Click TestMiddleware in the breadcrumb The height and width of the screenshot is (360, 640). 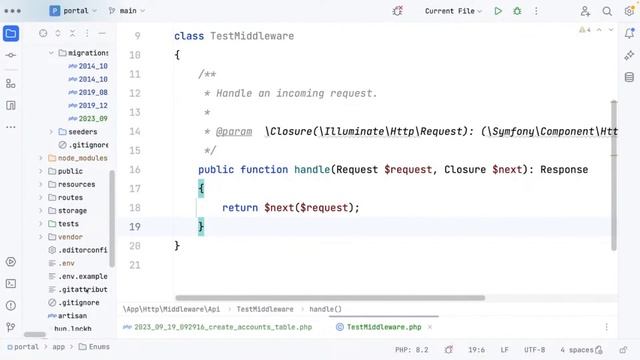[265, 309]
